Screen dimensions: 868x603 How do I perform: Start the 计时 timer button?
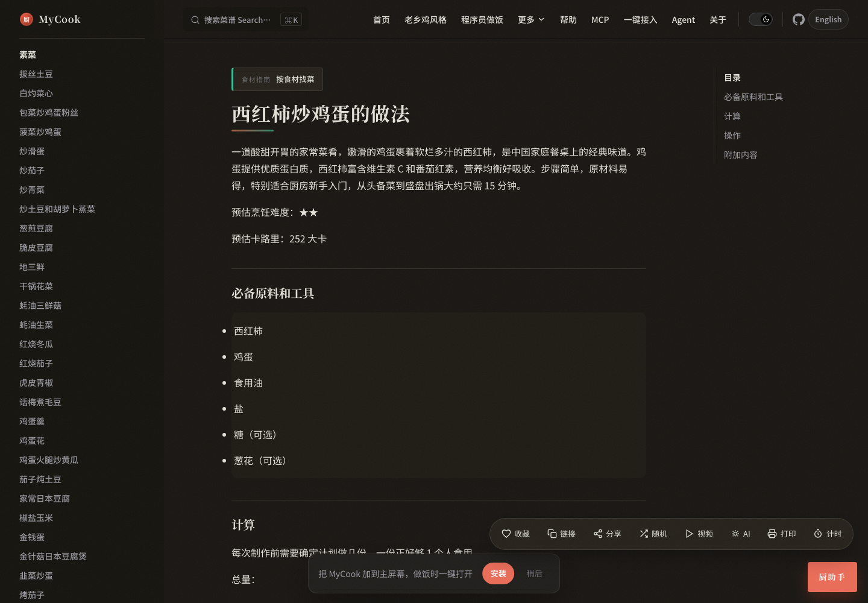[x=828, y=534]
